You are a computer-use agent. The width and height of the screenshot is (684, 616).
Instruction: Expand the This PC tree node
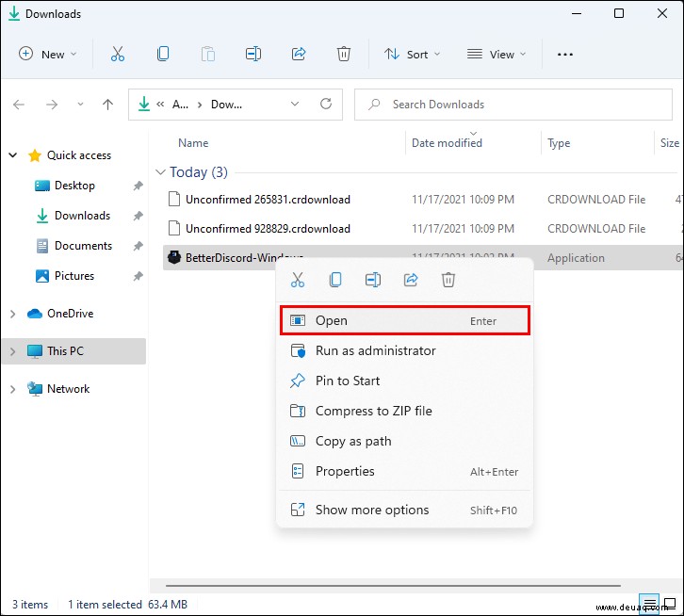pos(13,351)
